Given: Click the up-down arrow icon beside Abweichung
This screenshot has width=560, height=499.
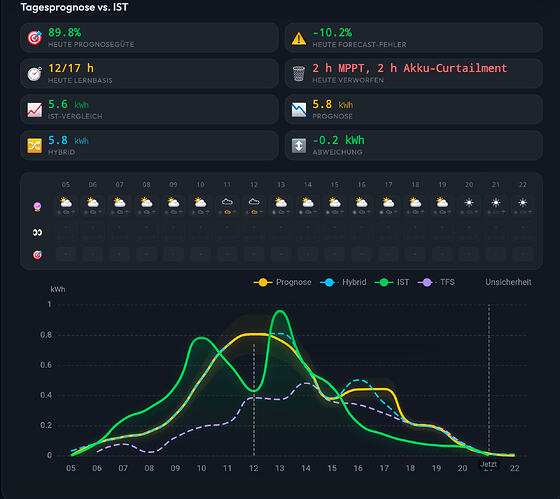Looking at the screenshot, I should pos(299,145).
